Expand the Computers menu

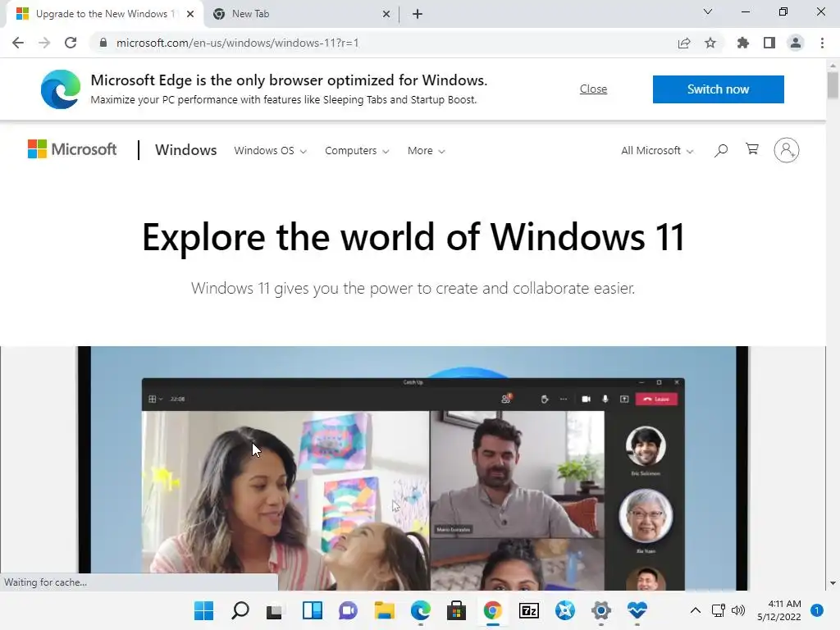point(357,151)
